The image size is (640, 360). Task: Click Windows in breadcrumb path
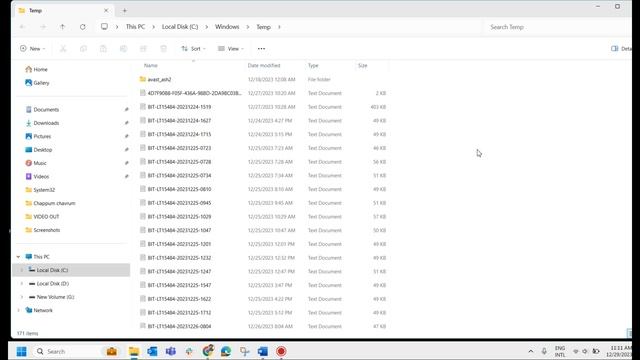click(227, 27)
